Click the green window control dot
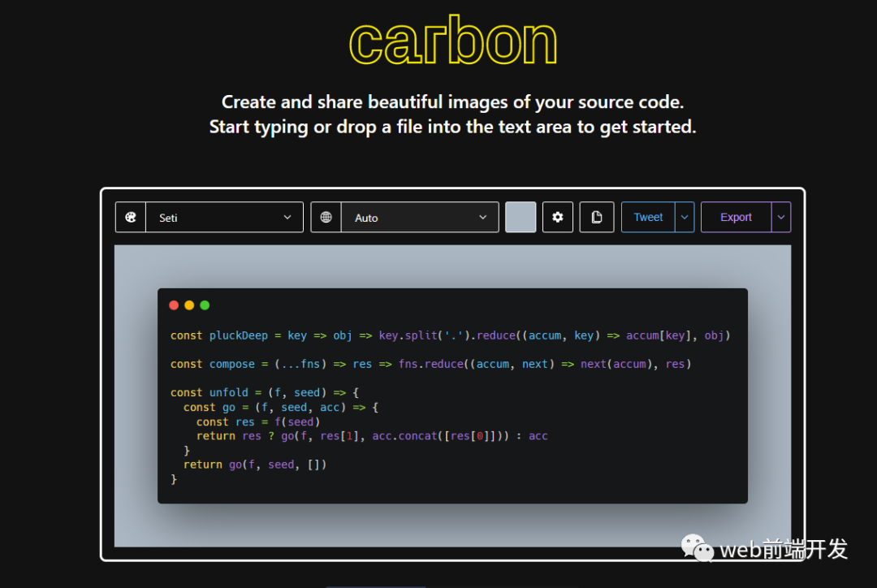877x588 pixels. coord(205,305)
